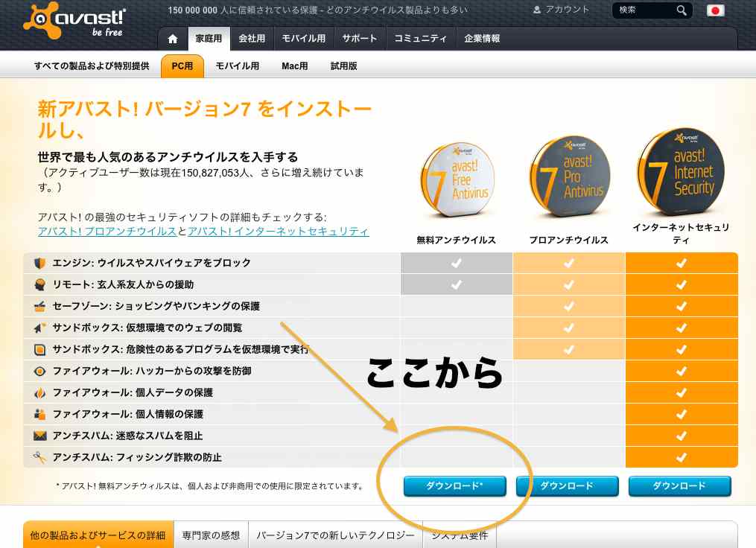Click the avast! be free logo
The image size is (756, 548).
coord(74,20)
